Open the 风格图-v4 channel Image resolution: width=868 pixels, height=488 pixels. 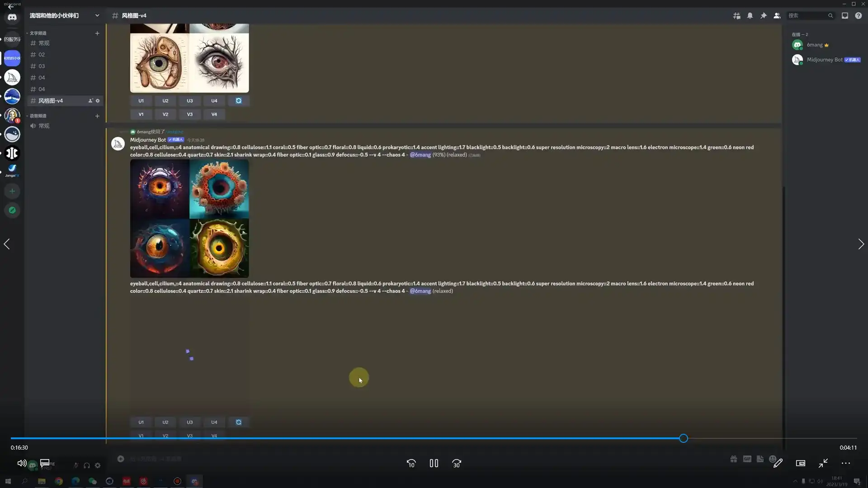51,101
